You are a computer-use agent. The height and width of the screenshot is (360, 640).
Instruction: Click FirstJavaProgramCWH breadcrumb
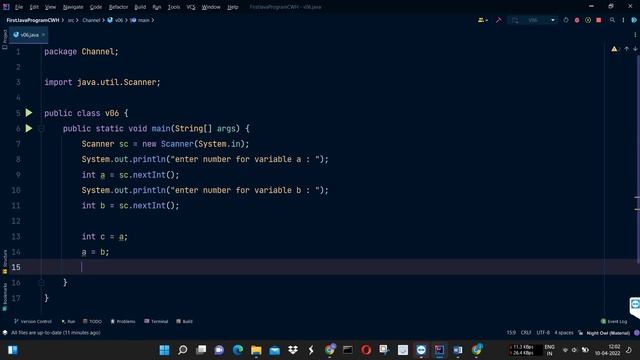click(33, 20)
